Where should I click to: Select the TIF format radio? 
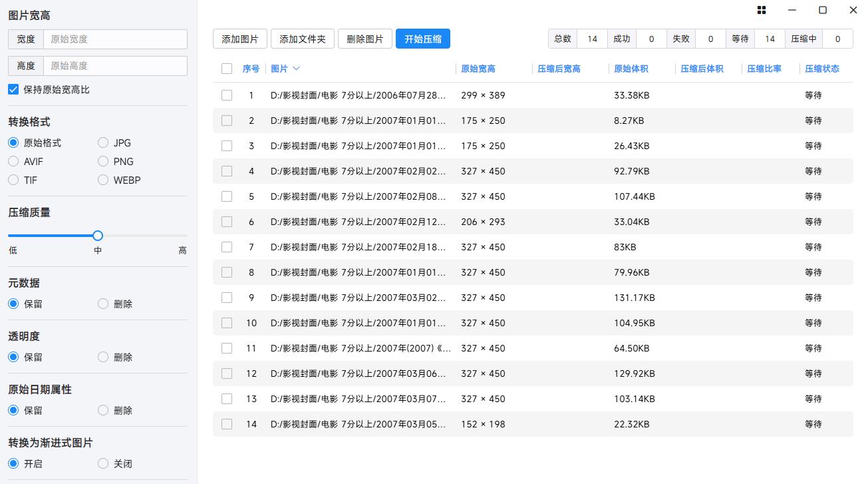(x=13, y=180)
